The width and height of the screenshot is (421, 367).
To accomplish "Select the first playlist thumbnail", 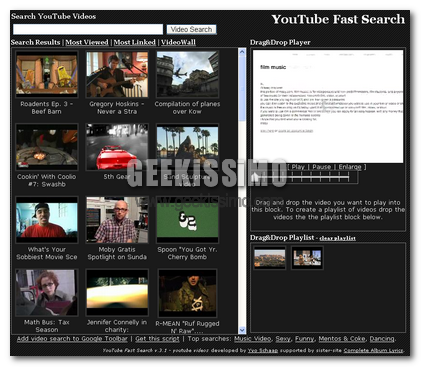I will tap(270, 258).
